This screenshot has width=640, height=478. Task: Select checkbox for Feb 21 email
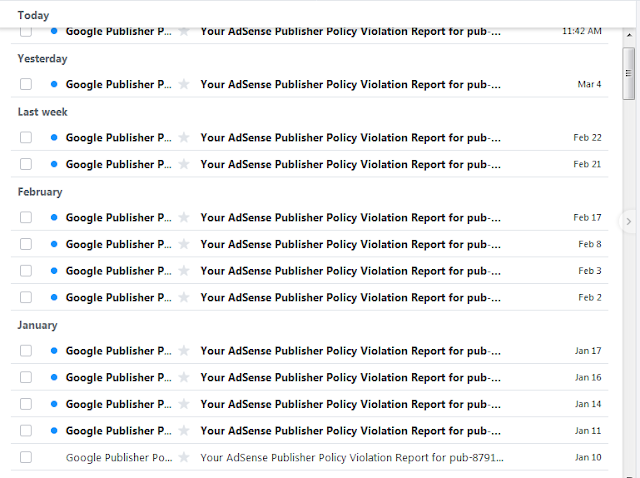click(26, 164)
